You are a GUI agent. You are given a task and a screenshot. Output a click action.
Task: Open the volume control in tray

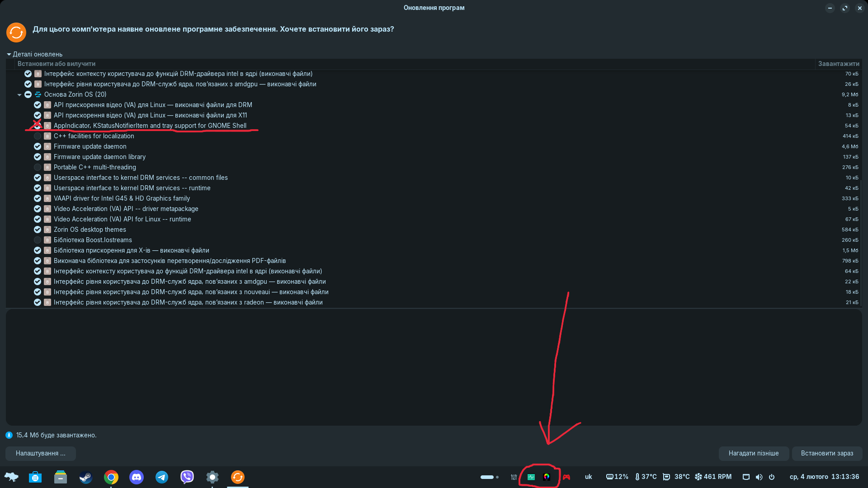759,477
